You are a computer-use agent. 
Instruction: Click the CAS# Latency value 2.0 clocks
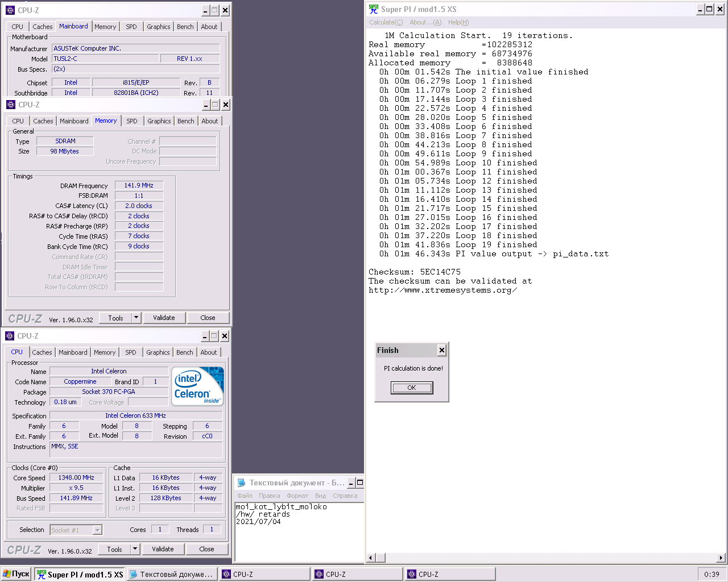click(x=139, y=206)
